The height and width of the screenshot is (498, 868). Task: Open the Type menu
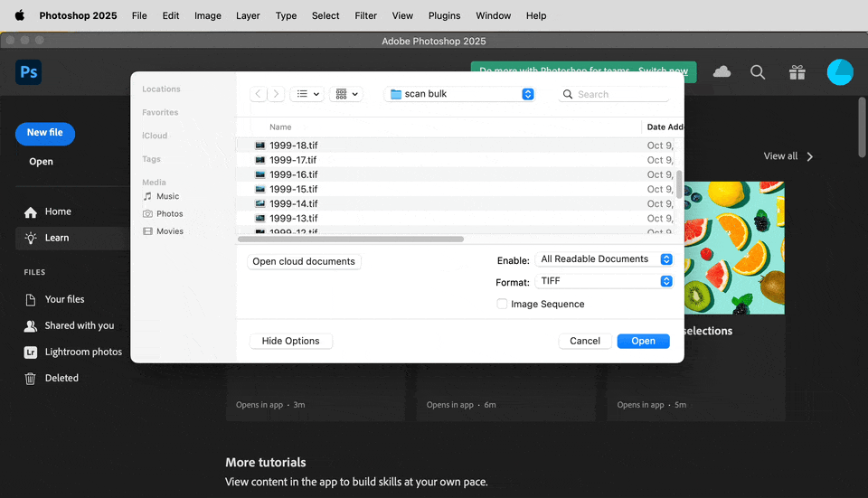(287, 15)
